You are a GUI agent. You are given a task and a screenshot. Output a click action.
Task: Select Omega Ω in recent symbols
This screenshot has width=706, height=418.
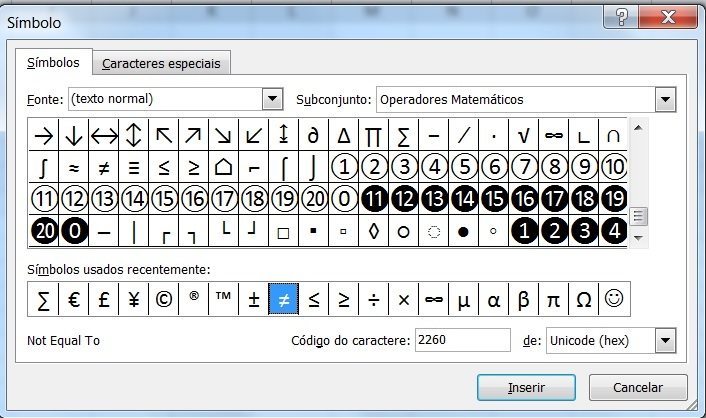click(584, 299)
